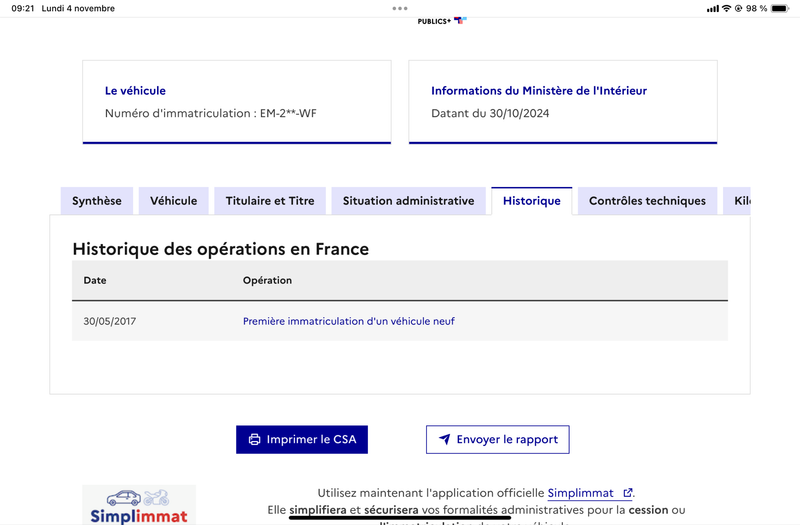The width and height of the screenshot is (800, 525).
Task: Open the Synthèse tab
Action: 97,201
